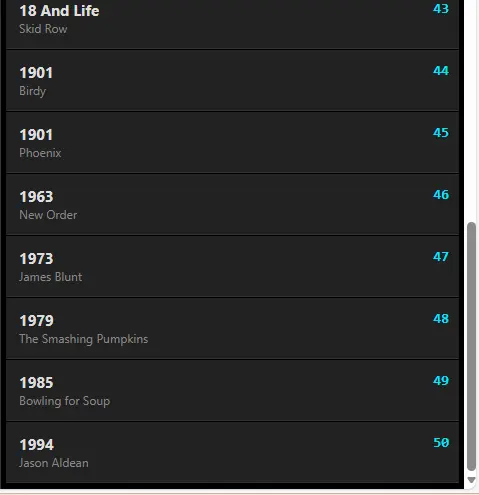Screen dimensions: 479x495
Task: Click the track number 46
Action: [x=441, y=195]
